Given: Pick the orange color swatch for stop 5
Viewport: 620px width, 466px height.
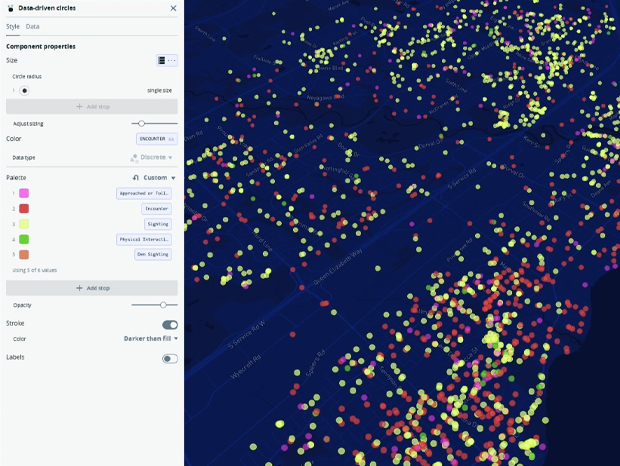Looking at the screenshot, I should pyautogui.click(x=24, y=255).
